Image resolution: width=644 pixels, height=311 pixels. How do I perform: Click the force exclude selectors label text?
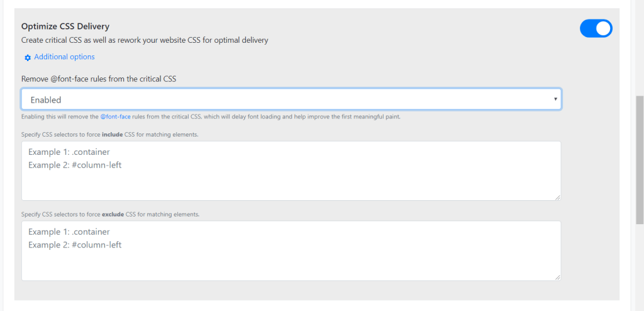click(x=111, y=214)
